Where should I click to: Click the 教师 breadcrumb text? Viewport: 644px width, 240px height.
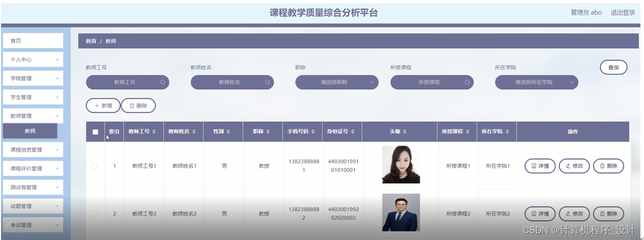tap(110, 41)
